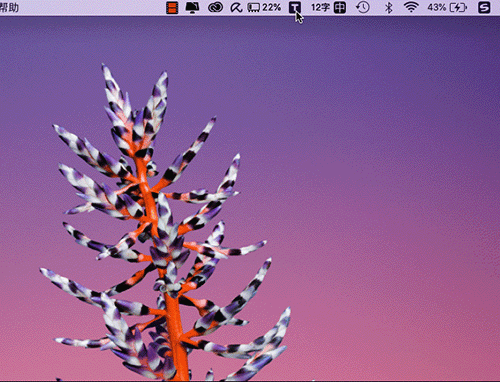Open the Time Machine clock icon
The height and width of the screenshot is (382, 500).
[x=362, y=7]
